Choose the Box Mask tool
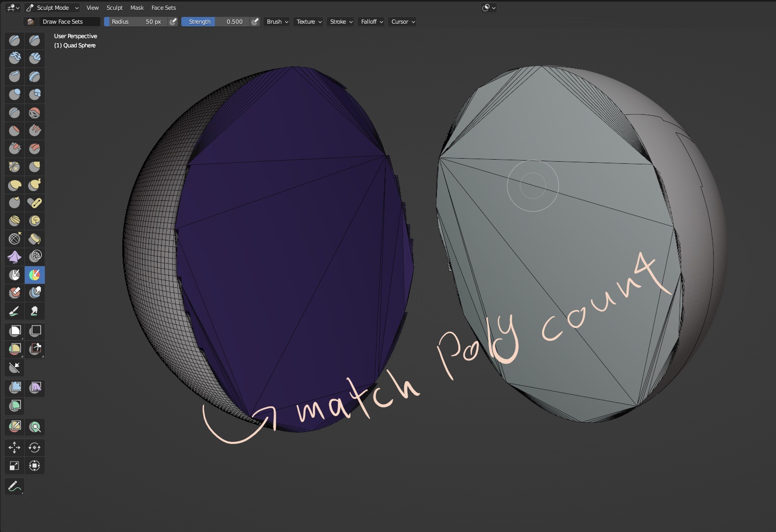This screenshot has width=776, height=532. pyautogui.click(x=14, y=331)
